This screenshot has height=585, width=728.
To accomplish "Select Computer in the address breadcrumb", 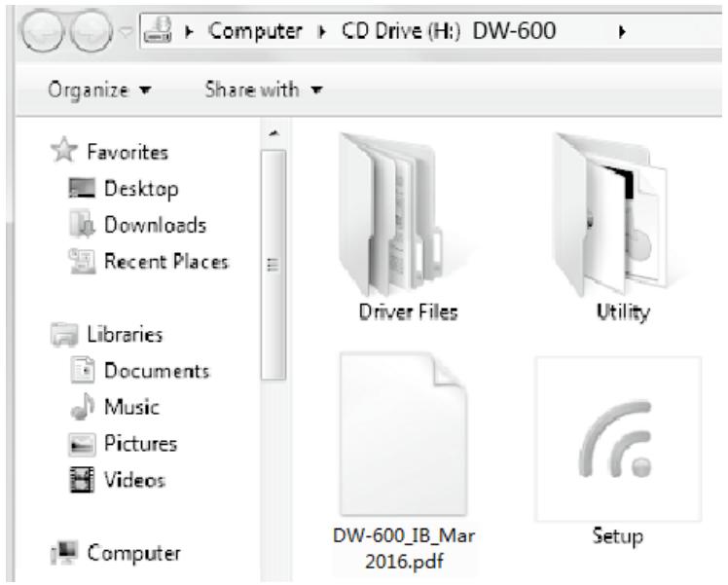I will (x=255, y=31).
